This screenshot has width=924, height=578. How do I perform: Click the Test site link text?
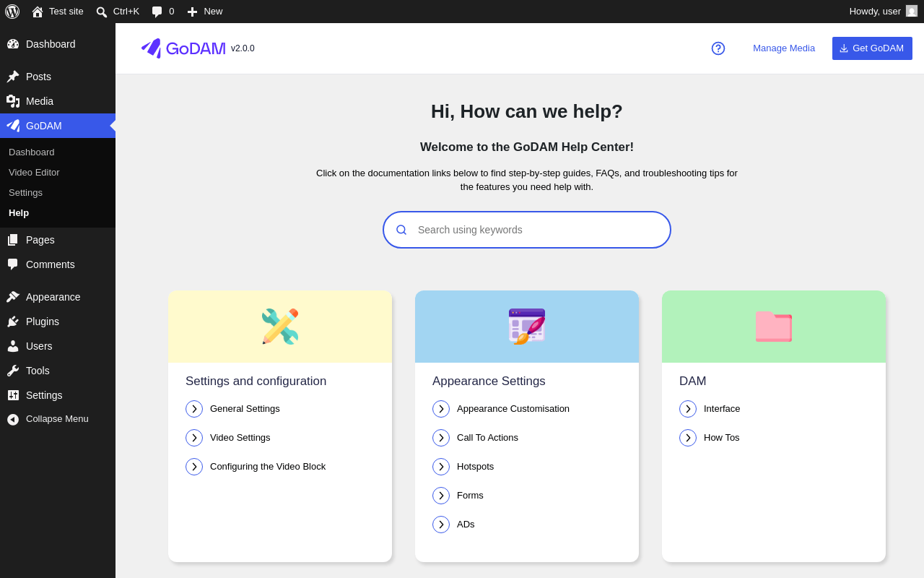(66, 12)
